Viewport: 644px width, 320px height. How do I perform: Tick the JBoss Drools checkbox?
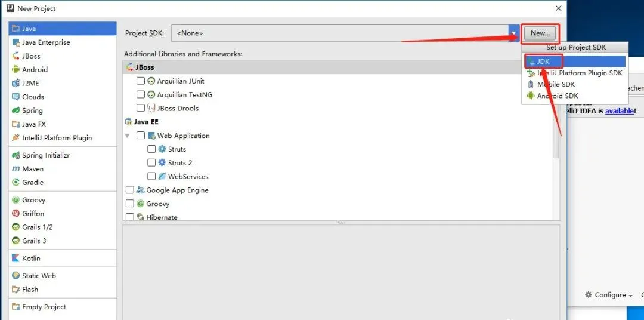[x=141, y=108]
